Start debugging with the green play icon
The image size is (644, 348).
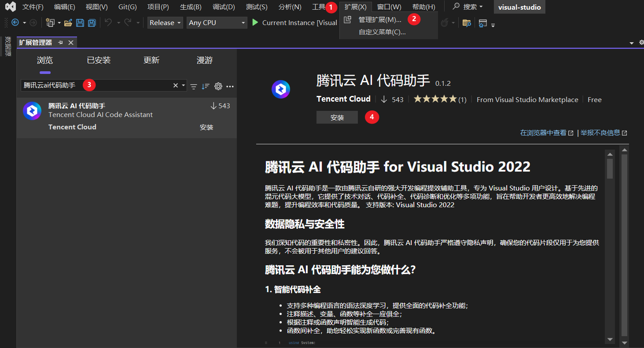point(255,22)
